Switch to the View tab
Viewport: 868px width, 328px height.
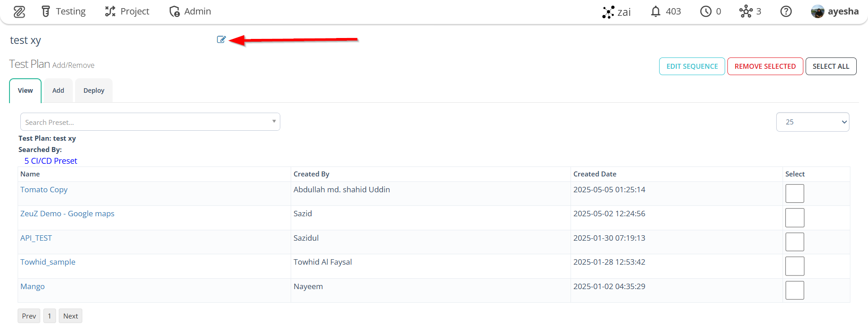25,90
